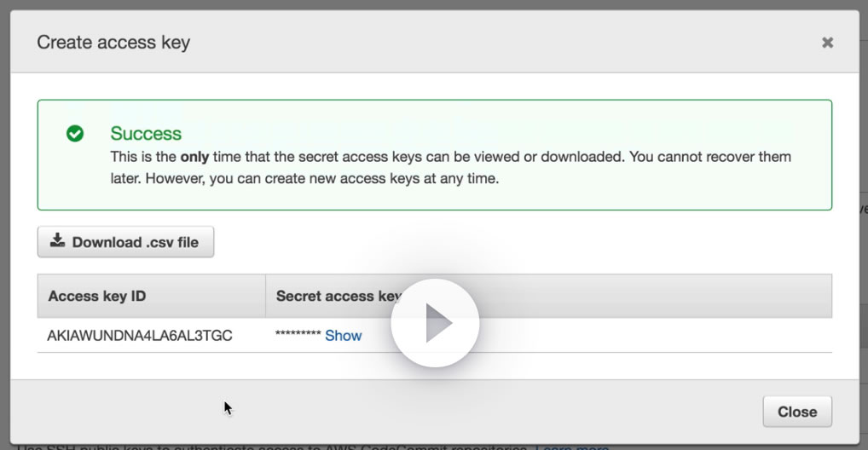The width and height of the screenshot is (868, 450).
Task: Click the "create new access keys" message line
Action: click(358, 179)
